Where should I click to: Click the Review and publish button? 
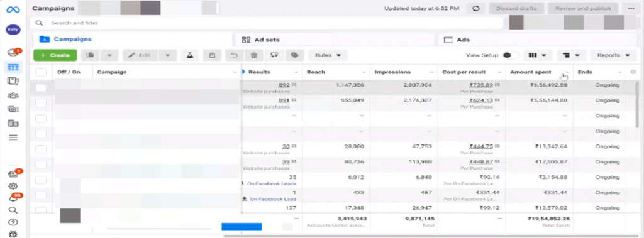pos(583,8)
